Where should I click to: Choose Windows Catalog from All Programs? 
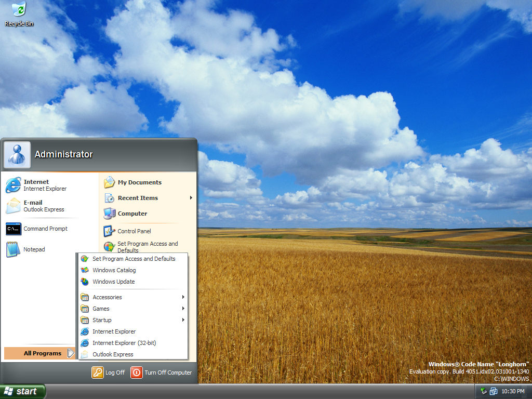pos(133,270)
